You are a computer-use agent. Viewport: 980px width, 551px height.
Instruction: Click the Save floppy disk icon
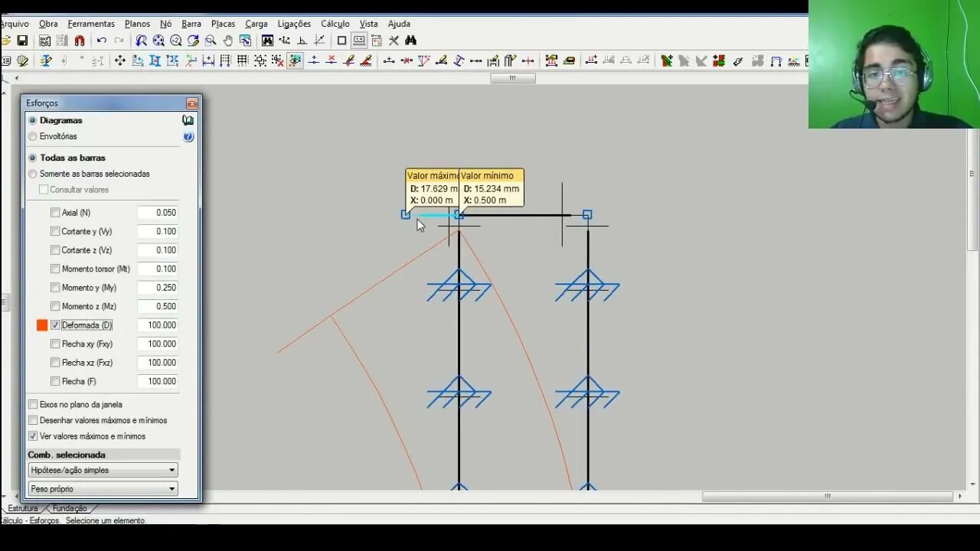(x=22, y=41)
